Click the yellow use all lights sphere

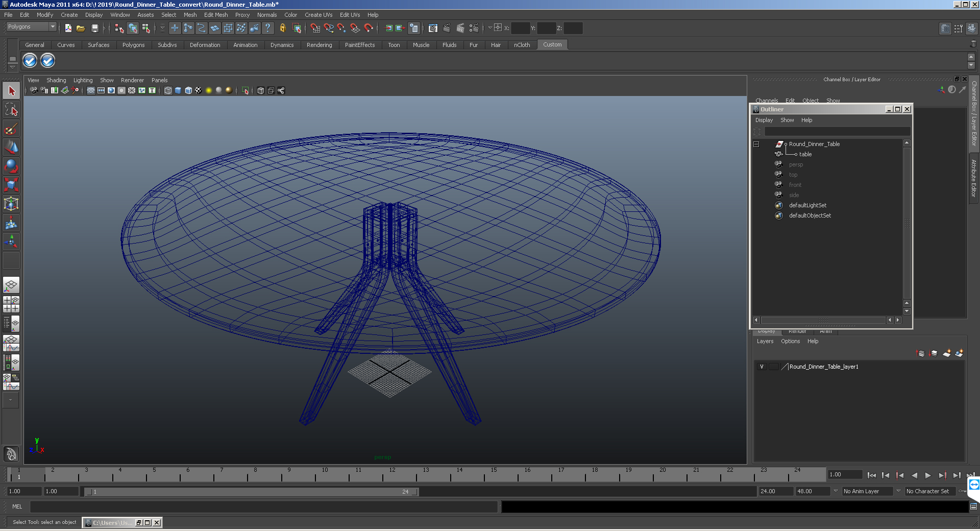209,90
